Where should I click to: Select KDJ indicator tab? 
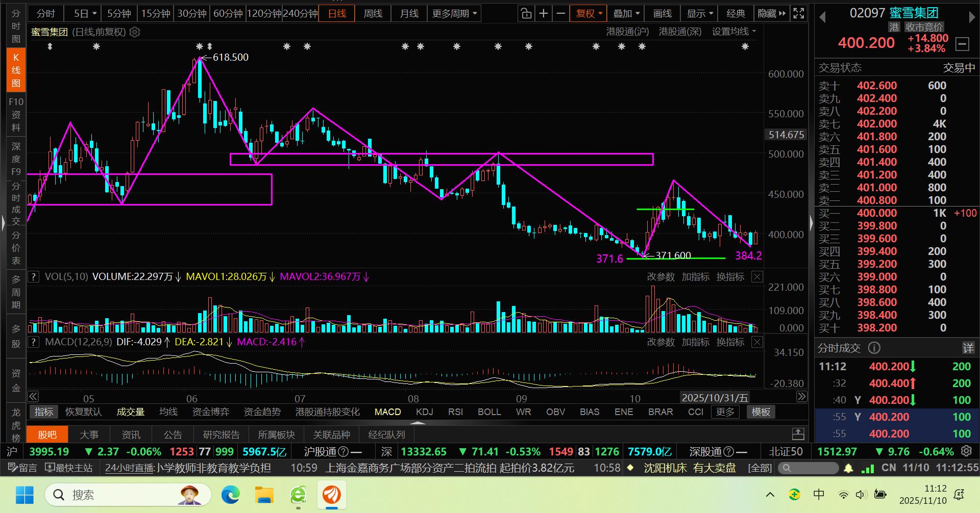[x=424, y=412]
